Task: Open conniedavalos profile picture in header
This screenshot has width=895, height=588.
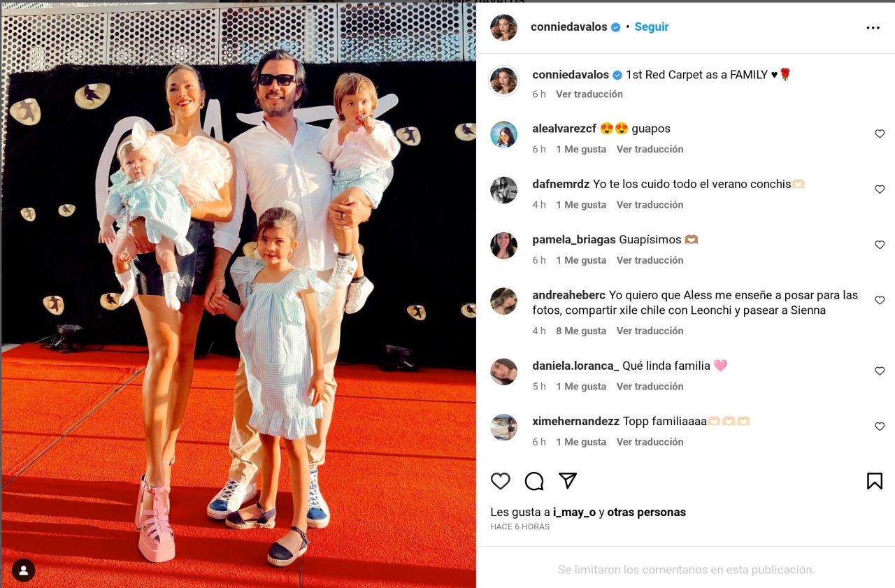Action: point(503,27)
